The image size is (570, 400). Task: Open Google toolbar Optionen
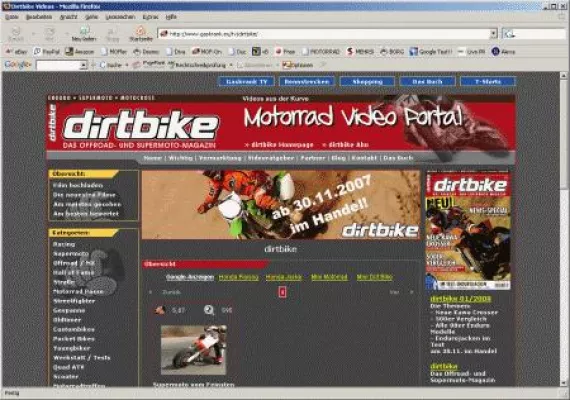pyautogui.click(x=298, y=65)
